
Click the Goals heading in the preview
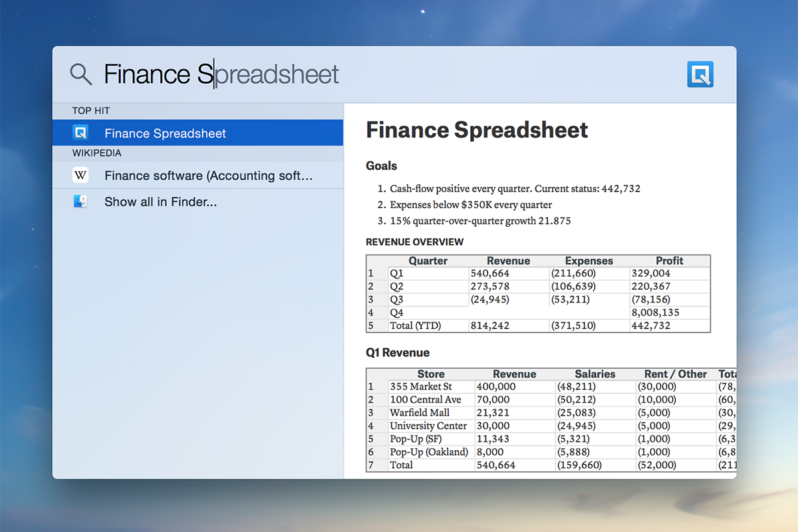coord(381,166)
